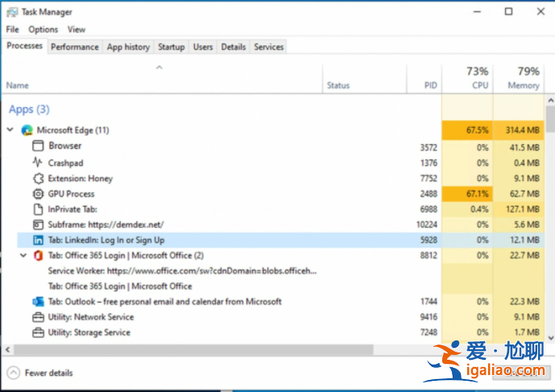Open the Services tab
The height and width of the screenshot is (392, 555).
(x=269, y=47)
